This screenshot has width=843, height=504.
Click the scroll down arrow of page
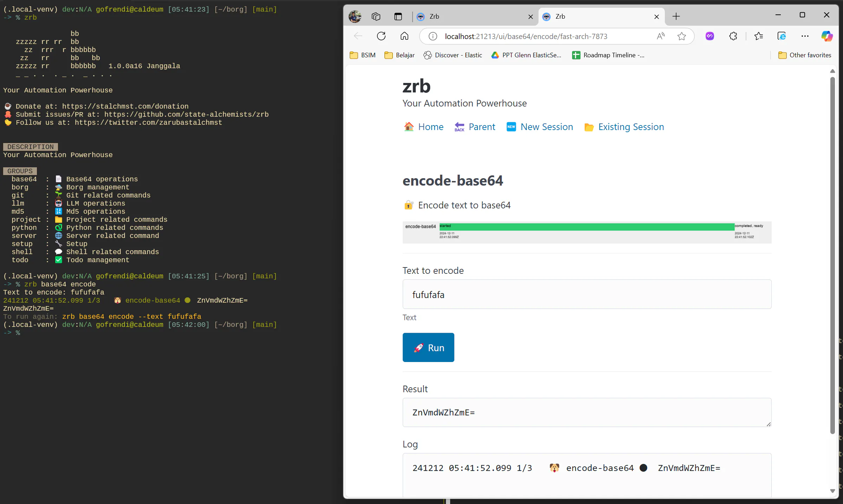tap(832, 491)
